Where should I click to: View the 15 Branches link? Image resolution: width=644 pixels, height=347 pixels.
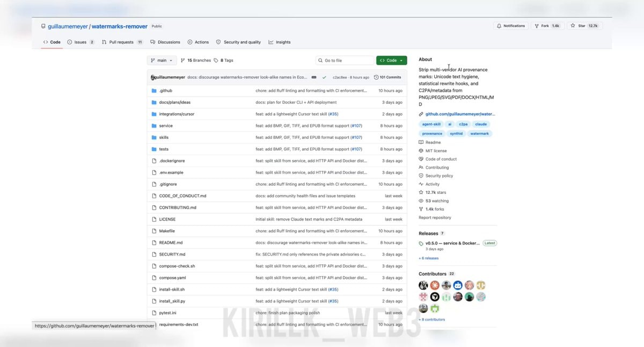[196, 61]
